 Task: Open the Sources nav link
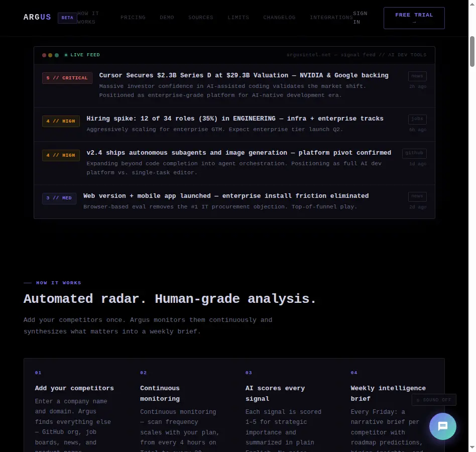201,18
